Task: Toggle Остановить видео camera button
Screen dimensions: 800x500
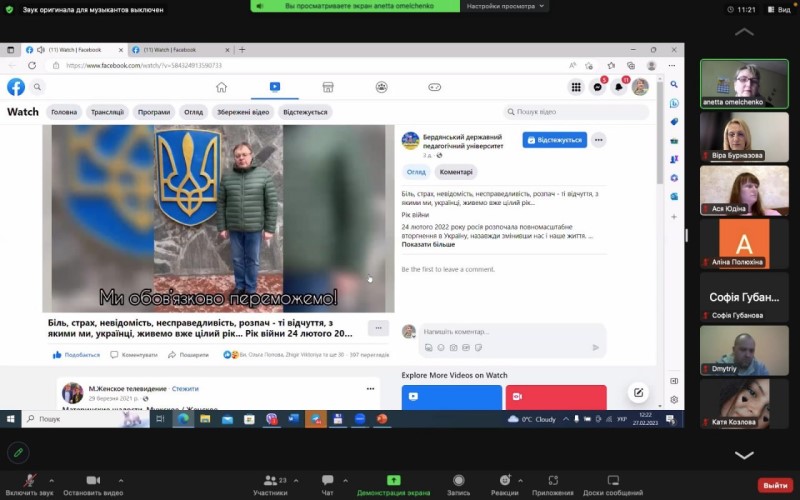Action: pos(93,485)
